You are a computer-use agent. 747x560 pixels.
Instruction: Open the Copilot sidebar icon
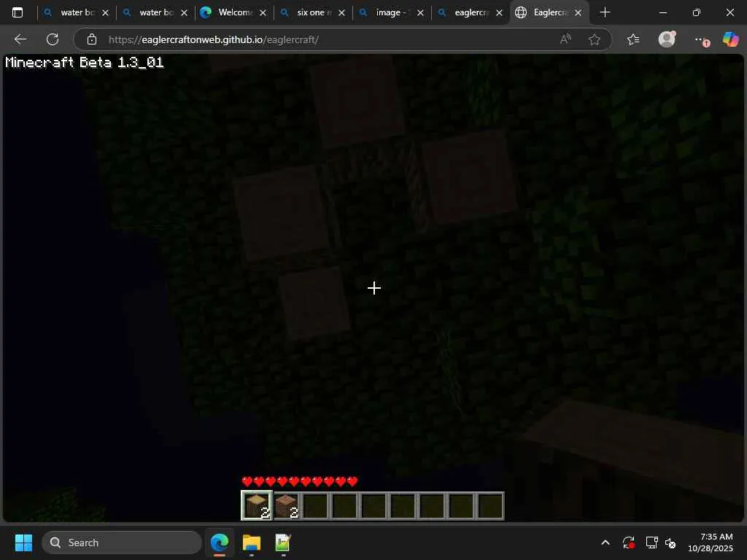pos(730,39)
